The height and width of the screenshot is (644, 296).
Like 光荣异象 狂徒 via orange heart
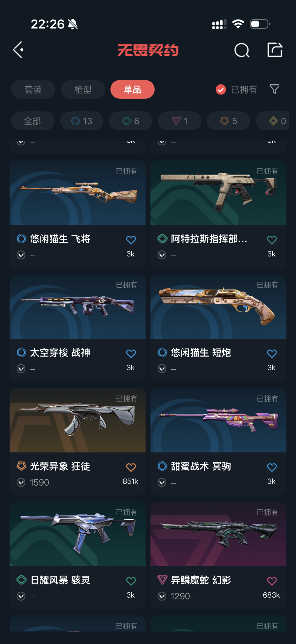[x=131, y=467]
